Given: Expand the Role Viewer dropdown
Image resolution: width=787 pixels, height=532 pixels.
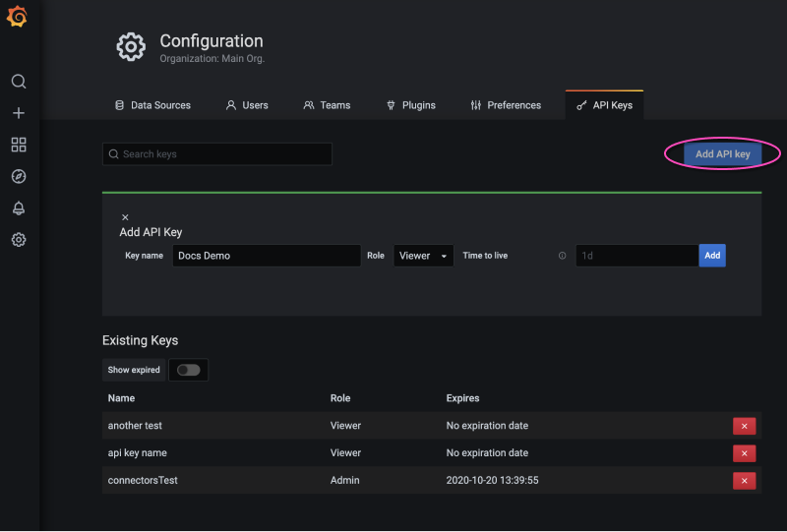Looking at the screenshot, I should pos(423,256).
